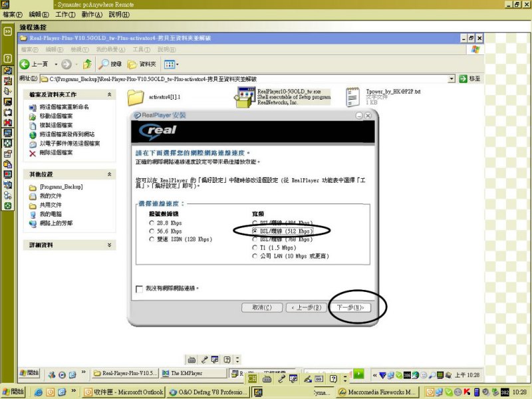532x399 pixels.
Task: Check the 我沒有網際網路連線 checkbox
Action: pyautogui.click(x=139, y=289)
